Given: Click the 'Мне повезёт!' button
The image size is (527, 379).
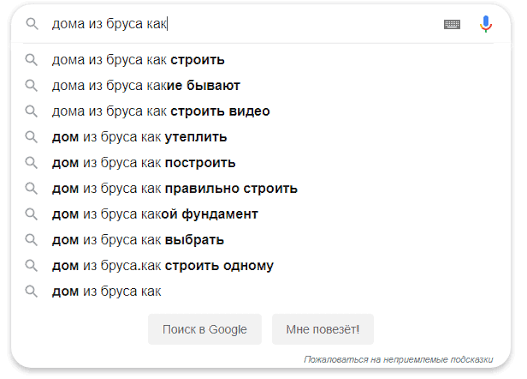Looking at the screenshot, I should point(323,329).
